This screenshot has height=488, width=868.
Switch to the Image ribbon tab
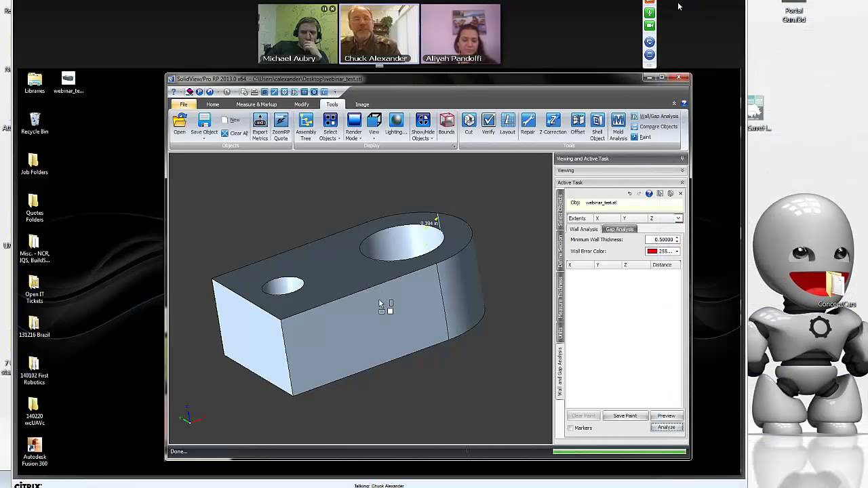click(x=362, y=104)
